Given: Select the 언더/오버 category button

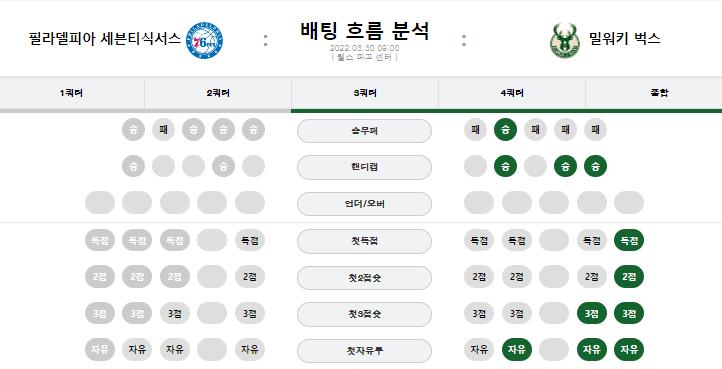Looking at the screenshot, I should (364, 204).
